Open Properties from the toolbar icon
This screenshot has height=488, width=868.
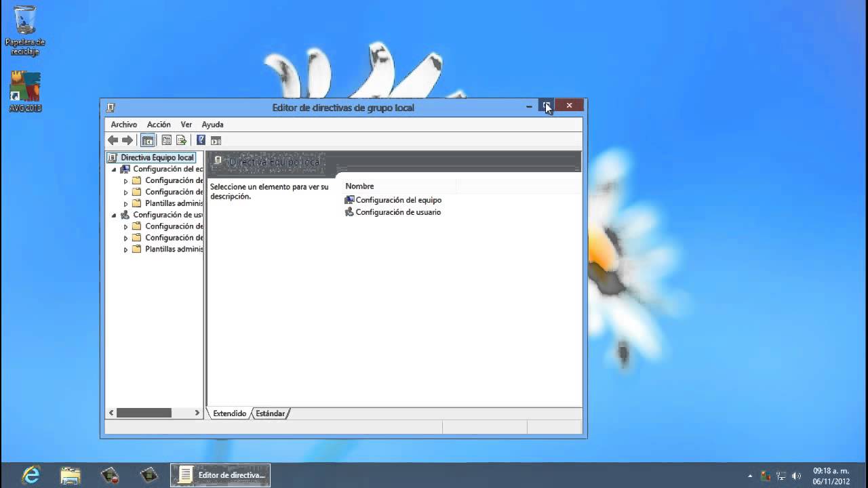[166, 140]
